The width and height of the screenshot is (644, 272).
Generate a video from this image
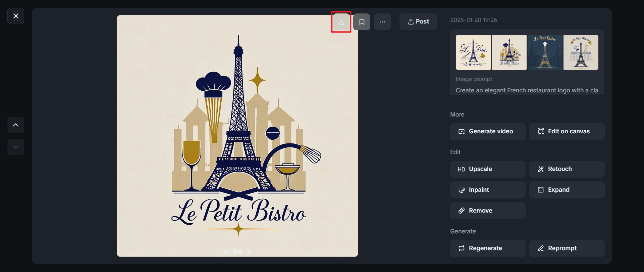click(488, 131)
